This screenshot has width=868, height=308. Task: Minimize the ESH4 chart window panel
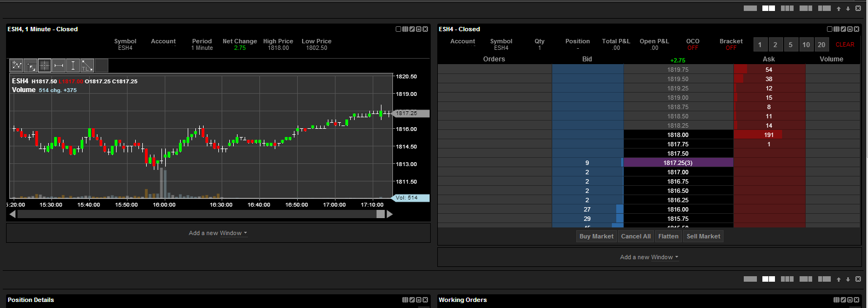click(x=419, y=29)
